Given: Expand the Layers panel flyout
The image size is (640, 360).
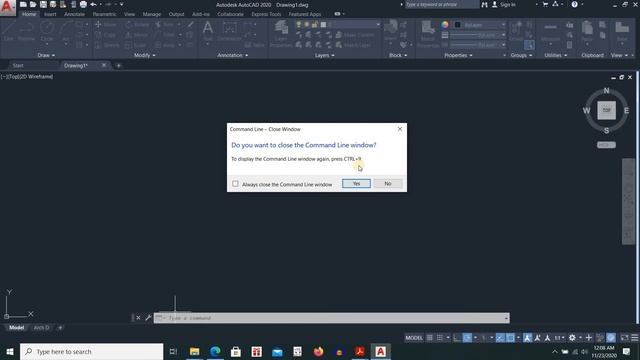Looking at the screenshot, I should coord(324,55).
